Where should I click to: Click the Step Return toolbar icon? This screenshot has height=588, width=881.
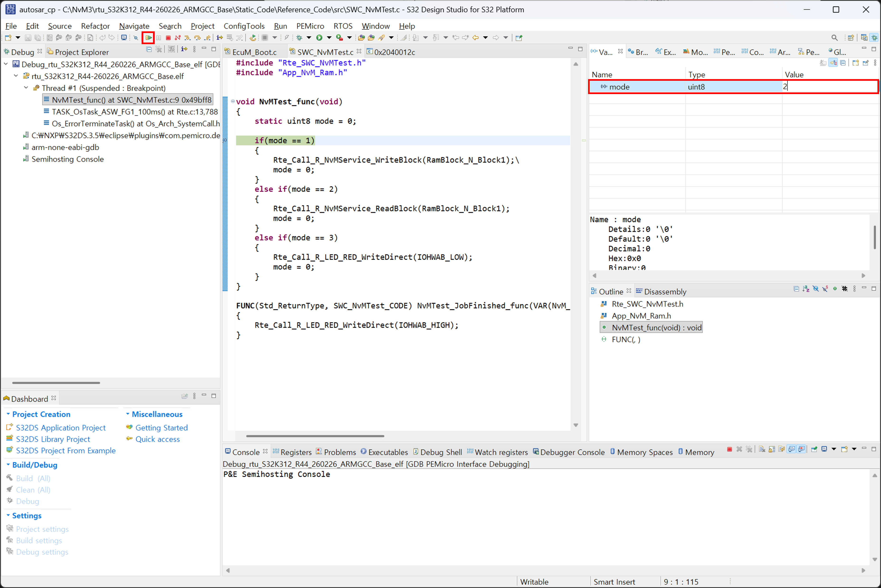pyautogui.click(x=207, y=38)
